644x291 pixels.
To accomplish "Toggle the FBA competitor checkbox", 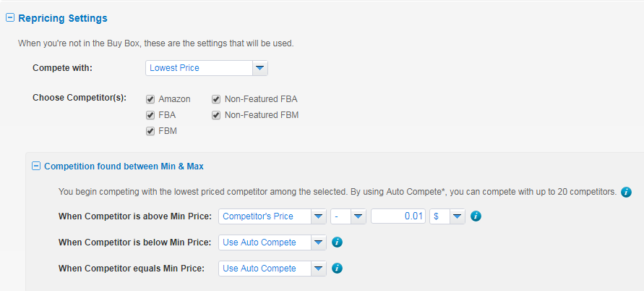I will pos(150,115).
